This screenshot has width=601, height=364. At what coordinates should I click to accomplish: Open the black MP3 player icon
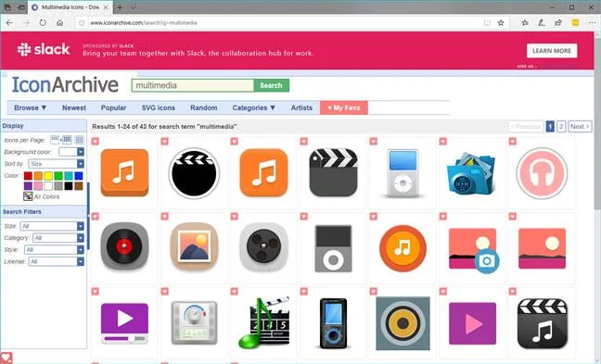click(x=333, y=323)
